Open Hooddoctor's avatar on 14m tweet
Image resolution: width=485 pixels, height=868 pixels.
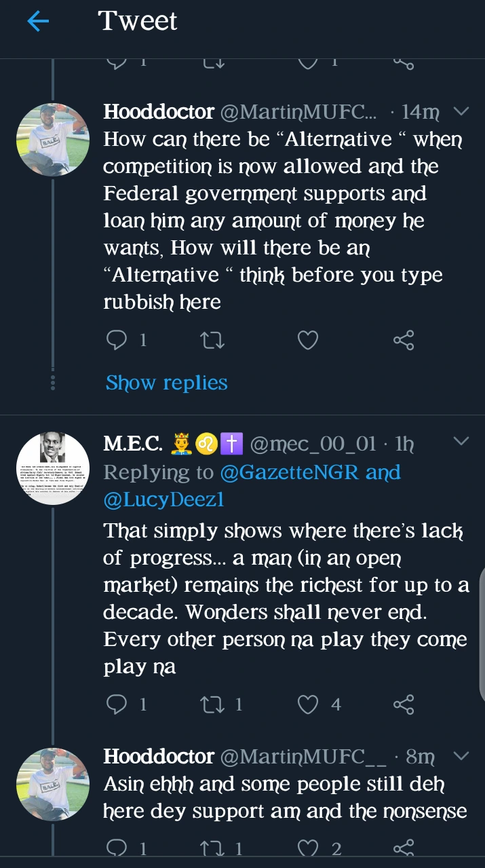tap(53, 140)
